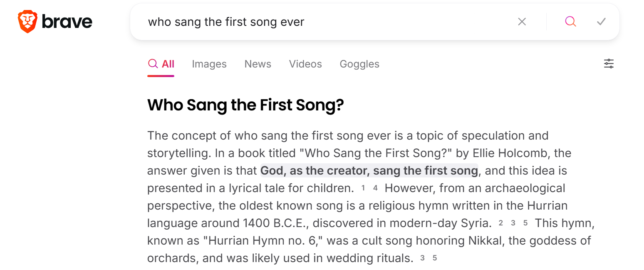Clear the search query with the X icon

(522, 22)
